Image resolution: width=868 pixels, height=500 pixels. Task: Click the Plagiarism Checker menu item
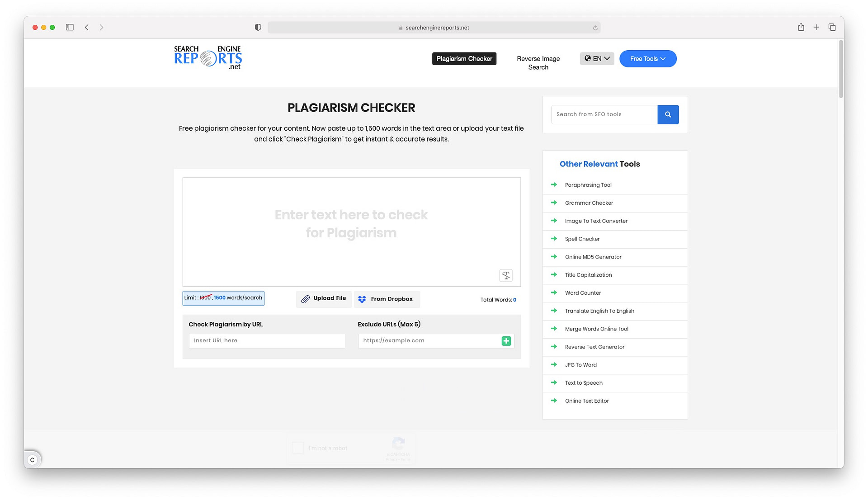click(x=464, y=58)
